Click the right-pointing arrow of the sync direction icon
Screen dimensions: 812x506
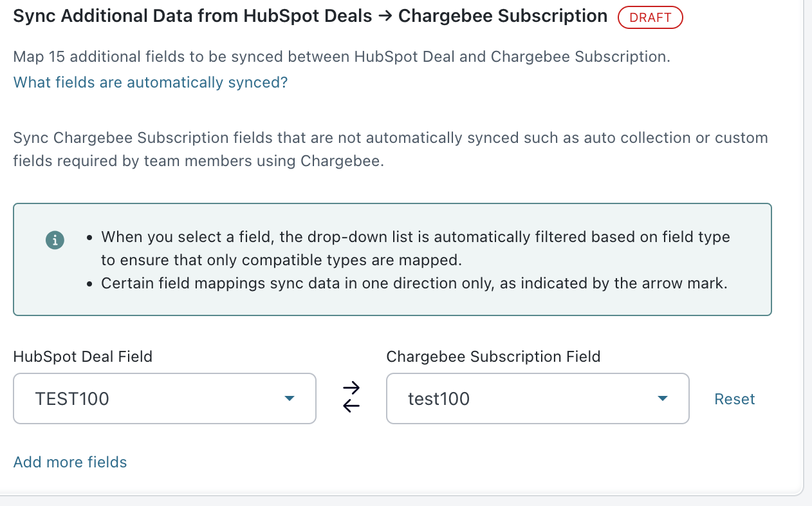tap(351, 388)
